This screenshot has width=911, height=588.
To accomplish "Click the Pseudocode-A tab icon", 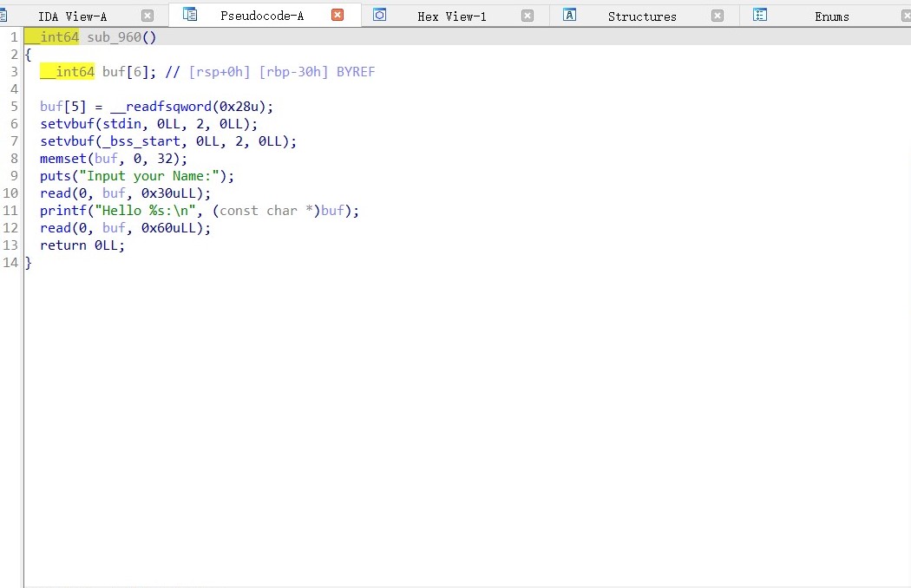I will coord(190,15).
